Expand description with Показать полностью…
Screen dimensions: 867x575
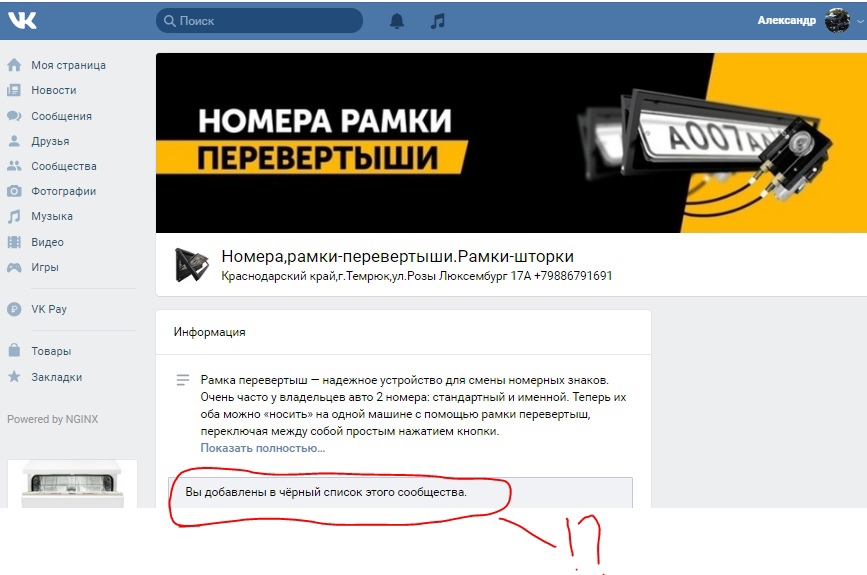263,448
